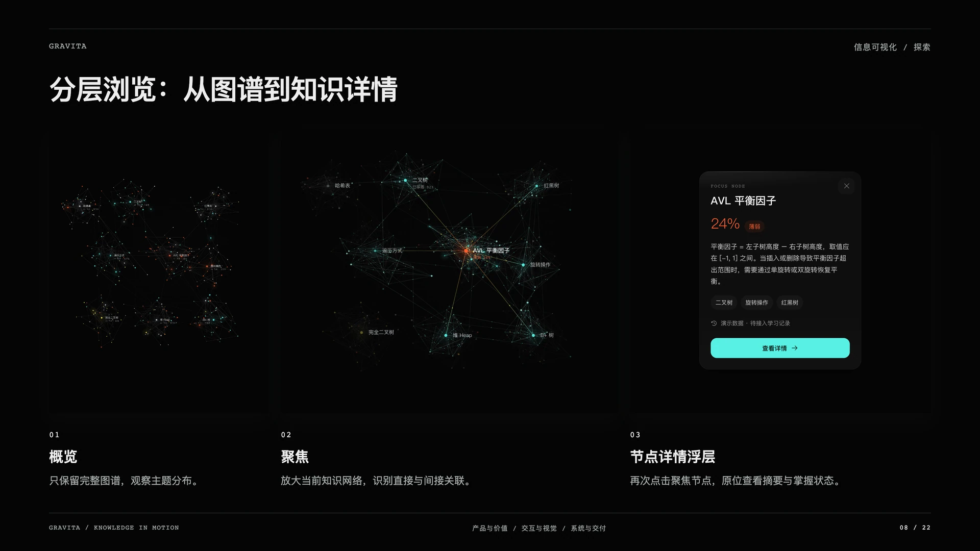Click the 聚焦 step heading
980x551 pixels.
(x=295, y=457)
